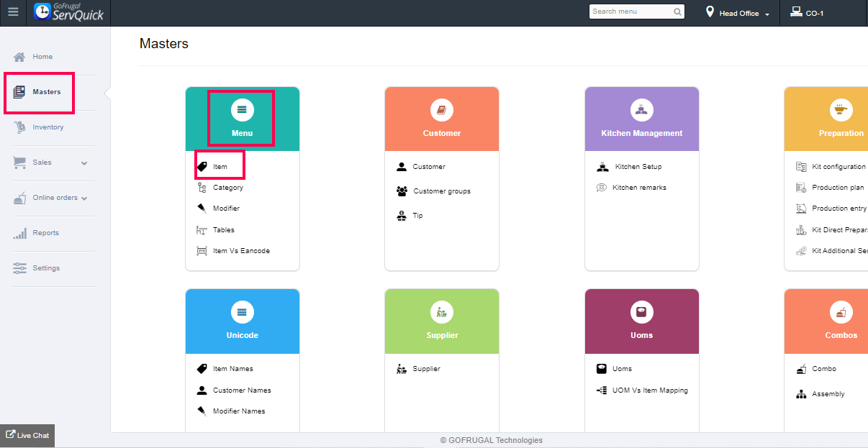Click the Settings sliders icon
Image resolution: width=868 pixels, height=448 pixels.
[x=19, y=268]
